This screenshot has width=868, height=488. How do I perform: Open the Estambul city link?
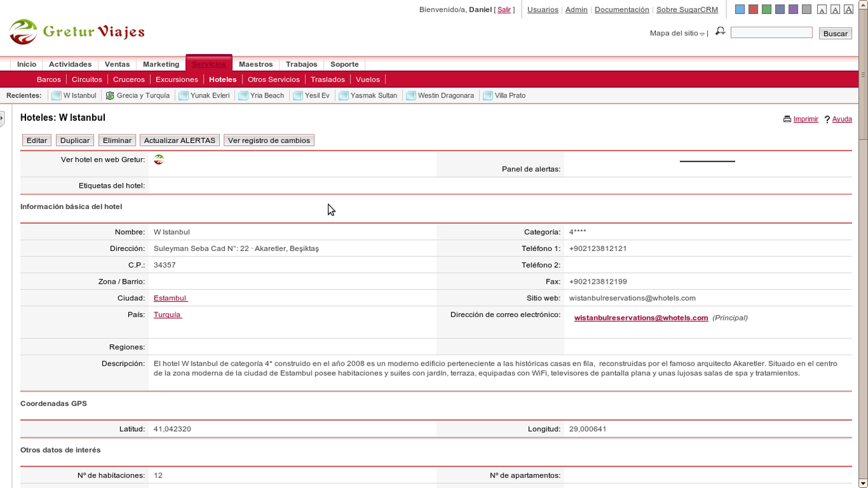(x=170, y=298)
